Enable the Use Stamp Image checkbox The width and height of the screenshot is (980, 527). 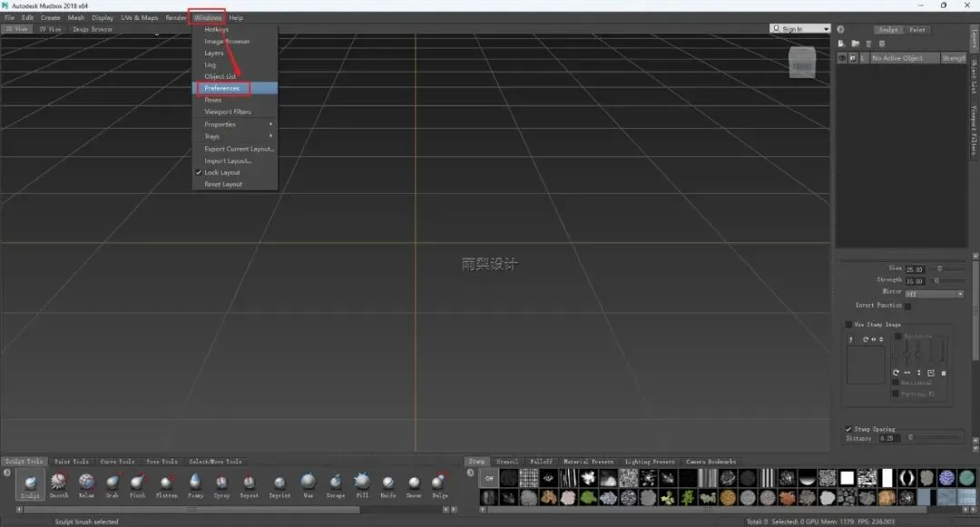point(848,325)
